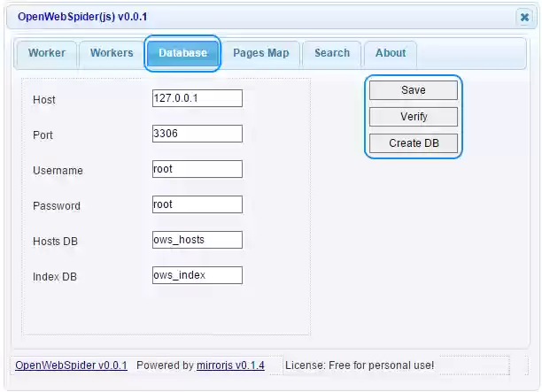The height and width of the screenshot is (392, 542).
Task: Switch to the Worker tab
Action: tap(46, 53)
